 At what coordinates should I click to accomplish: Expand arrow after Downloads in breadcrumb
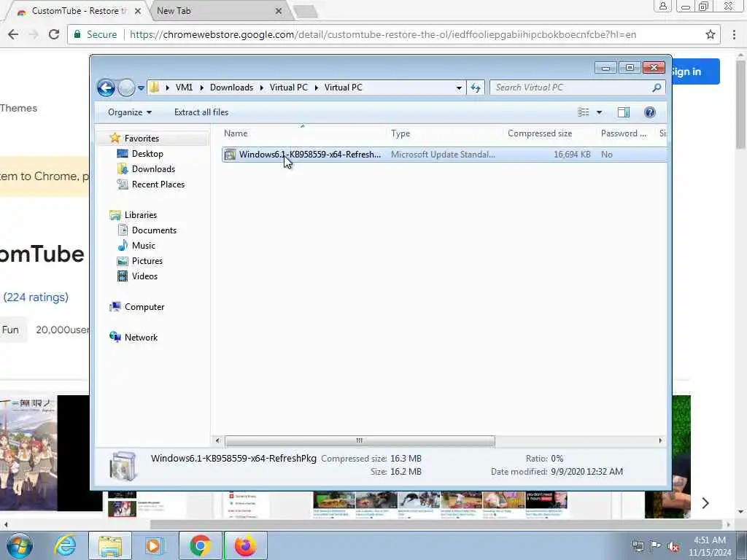coord(262,87)
